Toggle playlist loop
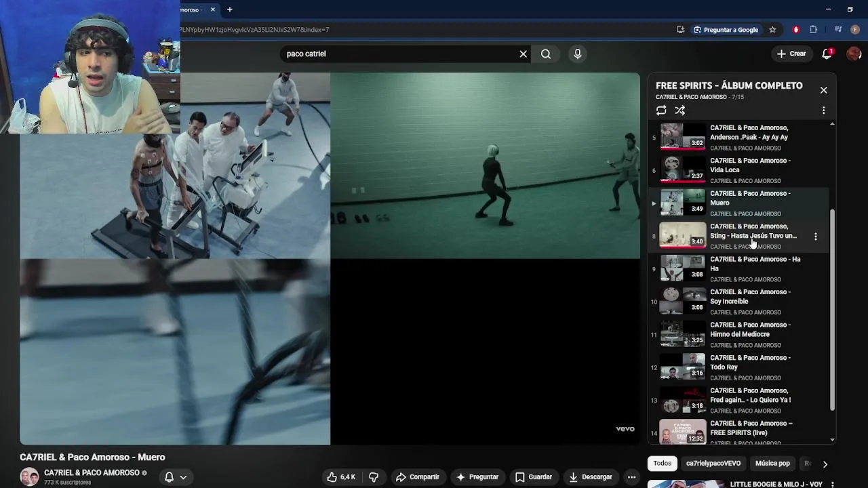 (x=661, y=110)
